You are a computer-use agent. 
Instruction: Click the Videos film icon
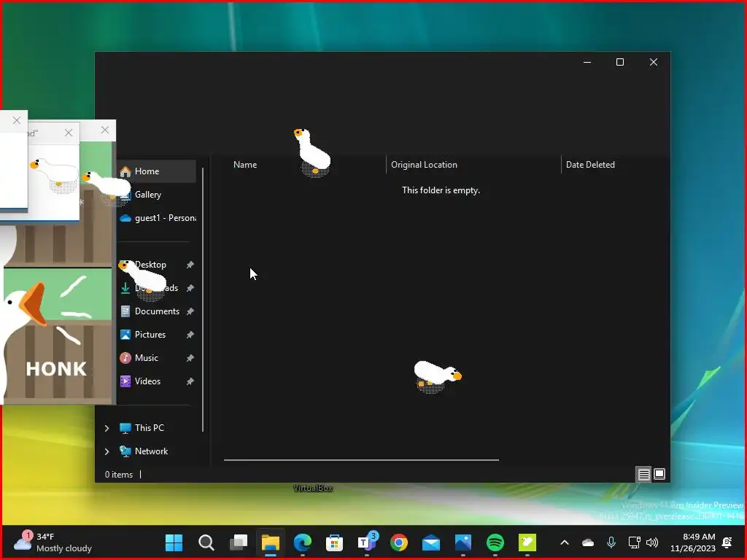[x=125, y=381]
